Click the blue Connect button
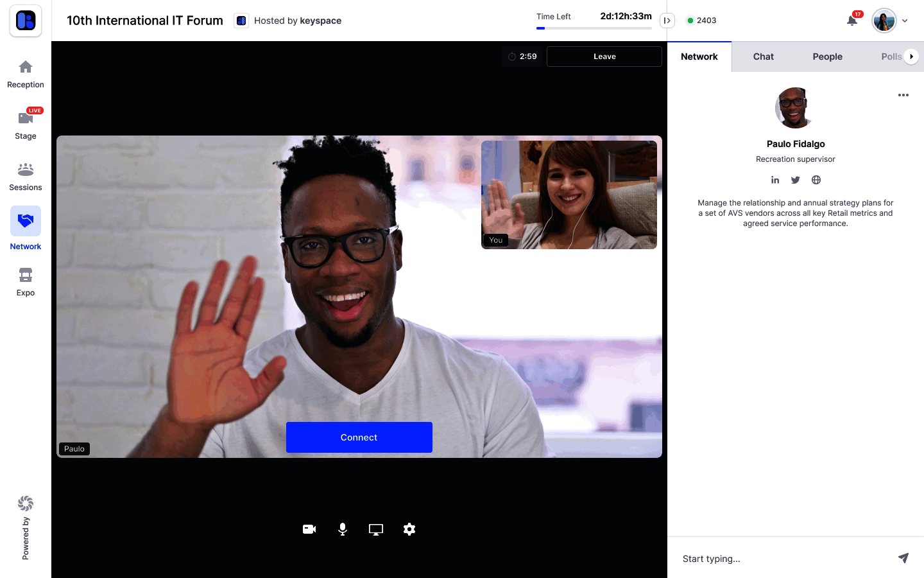This screenshot has height=578, width=924. 359,437
